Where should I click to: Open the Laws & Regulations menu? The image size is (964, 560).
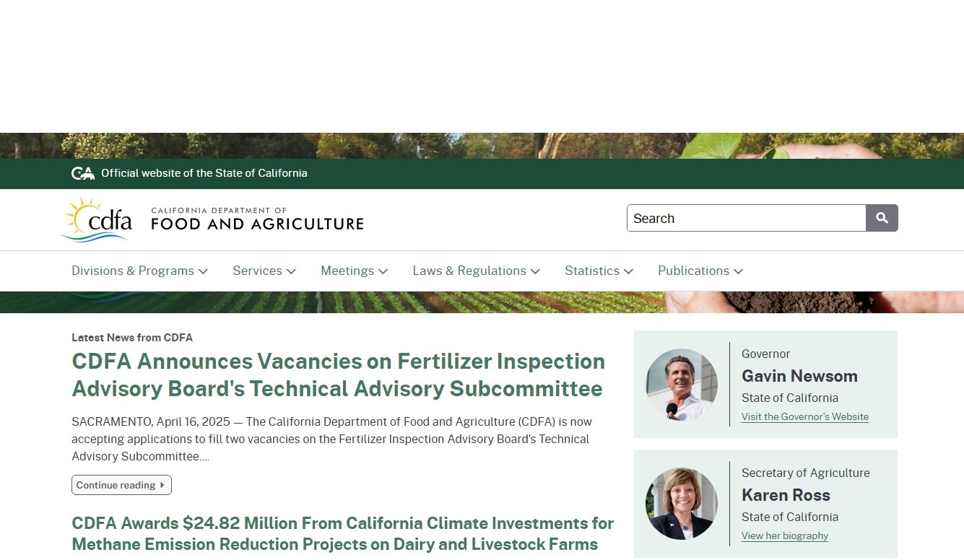point(469,271)
